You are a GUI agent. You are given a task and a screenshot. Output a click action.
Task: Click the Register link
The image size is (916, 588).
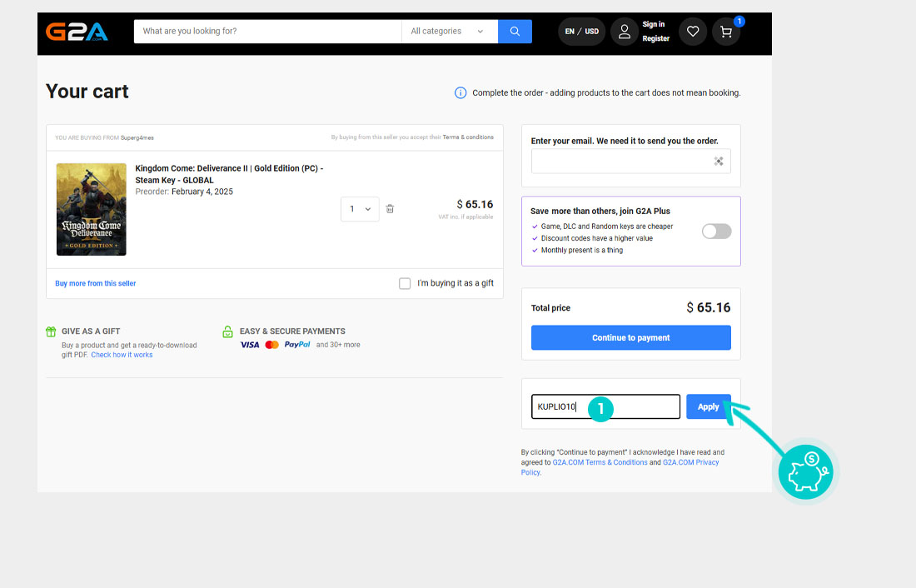coord(656,38)
